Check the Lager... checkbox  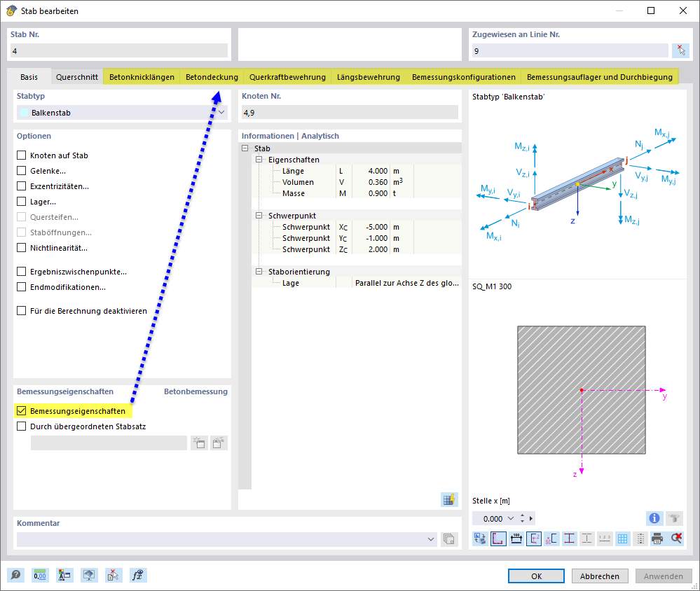click(22, 202)
